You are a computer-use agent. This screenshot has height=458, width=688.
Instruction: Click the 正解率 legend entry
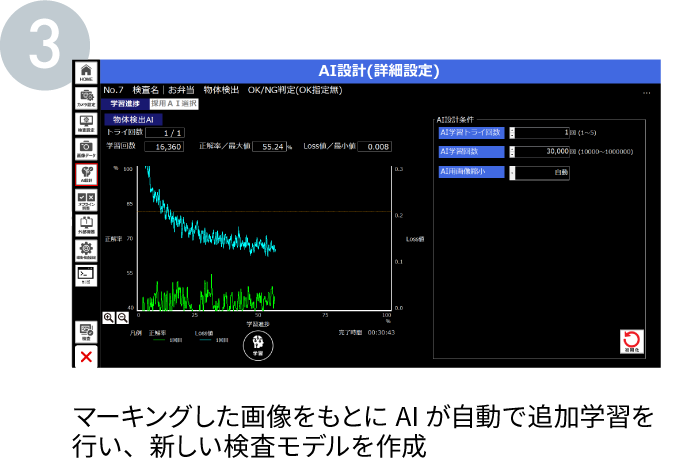pyautogui.click(x=165, y=336)
